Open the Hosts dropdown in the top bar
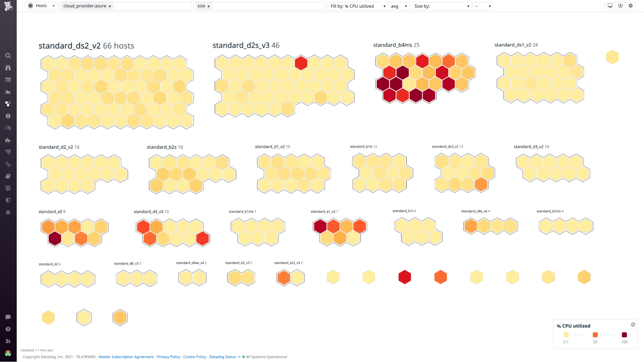Viewport: 644px width, 362px height. click(x=41, y=5)
